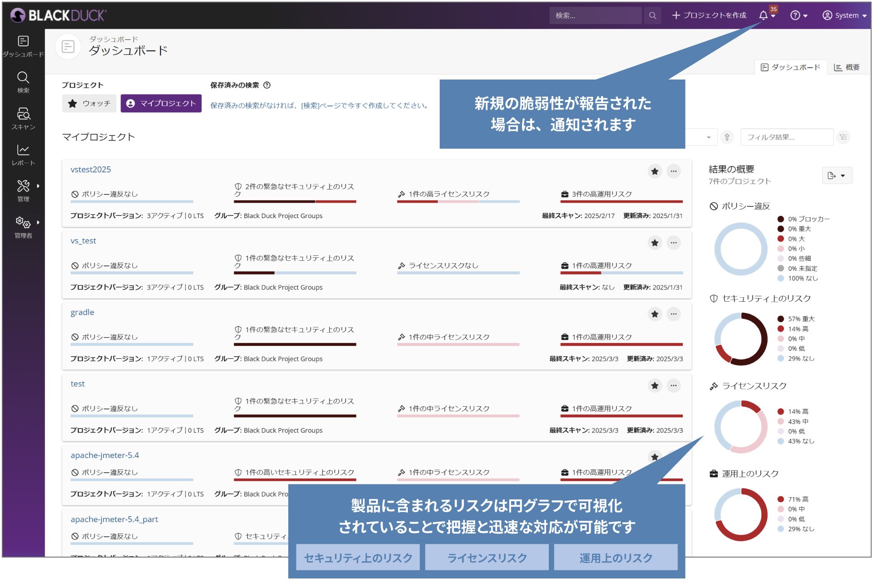Expand the 管理者 submenu arrow
This screenshot has width=873, height=588.
(x=38, y=222)
